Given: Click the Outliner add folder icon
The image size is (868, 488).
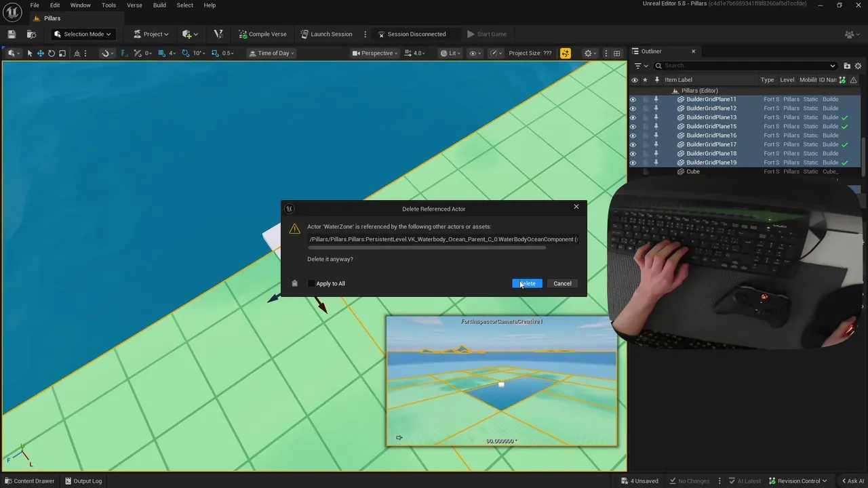Looking at the screenshot, I should click(847, 66).
